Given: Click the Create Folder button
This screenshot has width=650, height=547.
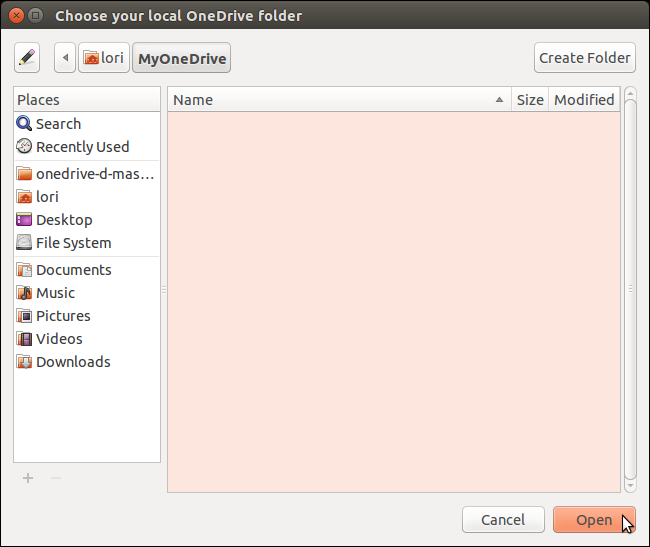Looking at the screenshot, I should 585,58.
